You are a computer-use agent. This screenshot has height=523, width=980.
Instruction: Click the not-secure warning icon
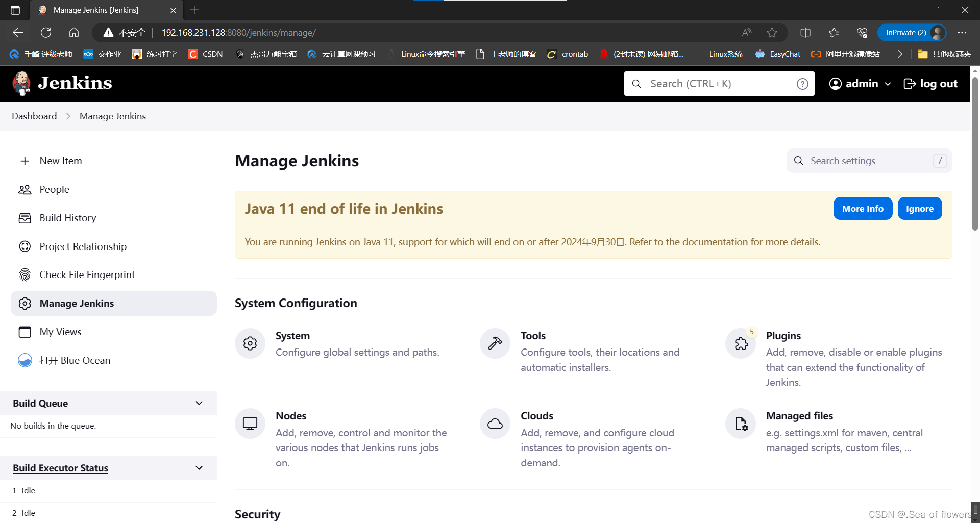(108, 33)
